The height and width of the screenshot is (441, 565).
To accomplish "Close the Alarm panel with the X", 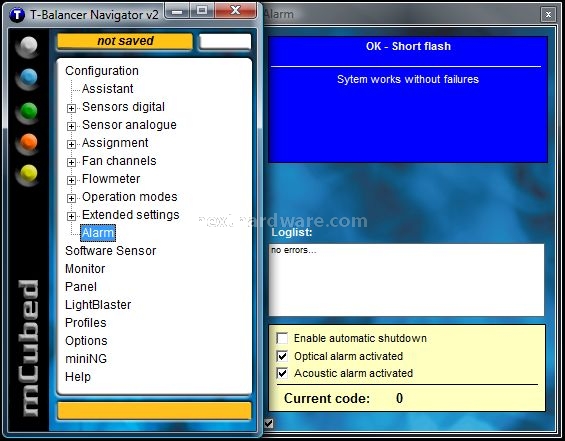I will click(x=548, y=14).
